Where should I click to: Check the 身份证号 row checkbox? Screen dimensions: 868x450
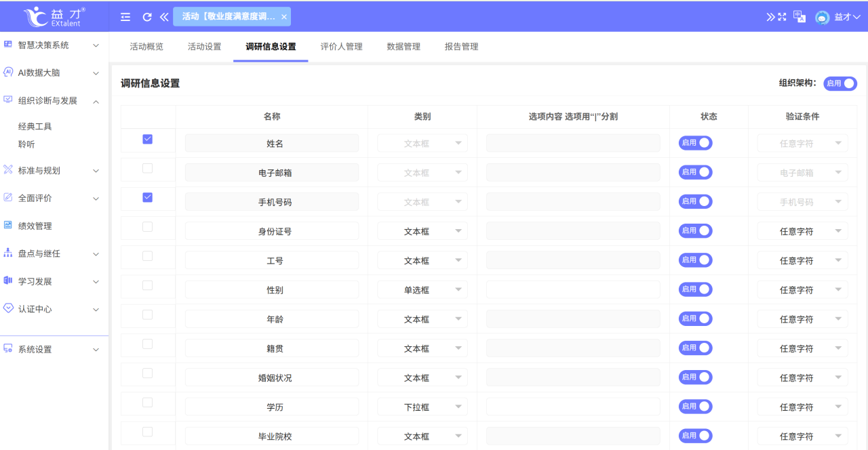(x=147, y=226)
